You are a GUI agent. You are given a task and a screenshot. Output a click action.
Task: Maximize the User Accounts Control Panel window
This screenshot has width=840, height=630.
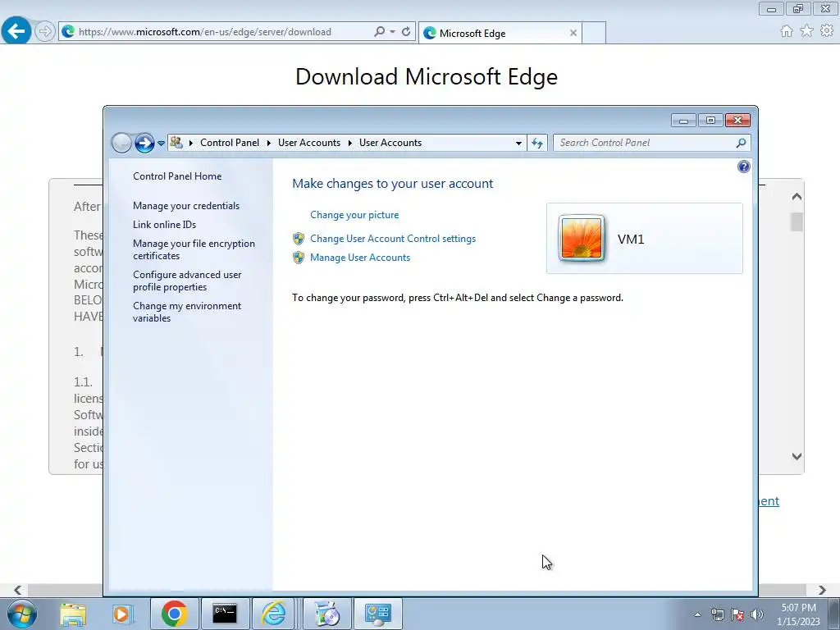[710, 121]
